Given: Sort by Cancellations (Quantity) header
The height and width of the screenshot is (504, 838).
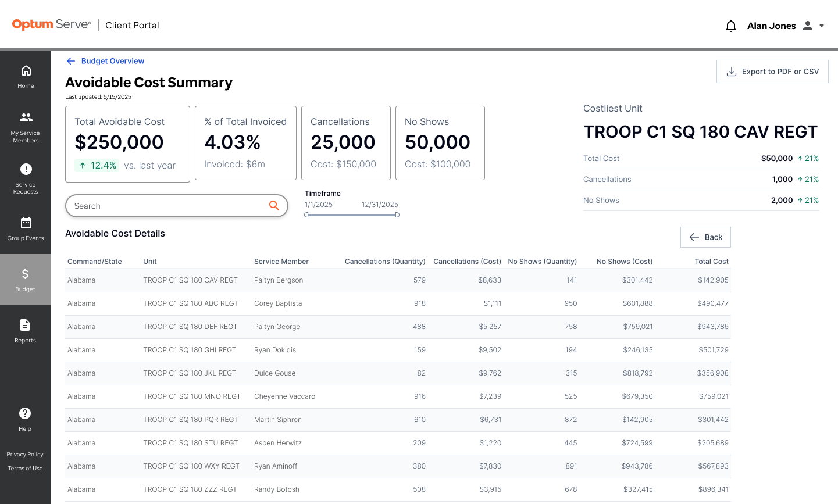Looking at the screenshot, I should (x=385, y=262).
